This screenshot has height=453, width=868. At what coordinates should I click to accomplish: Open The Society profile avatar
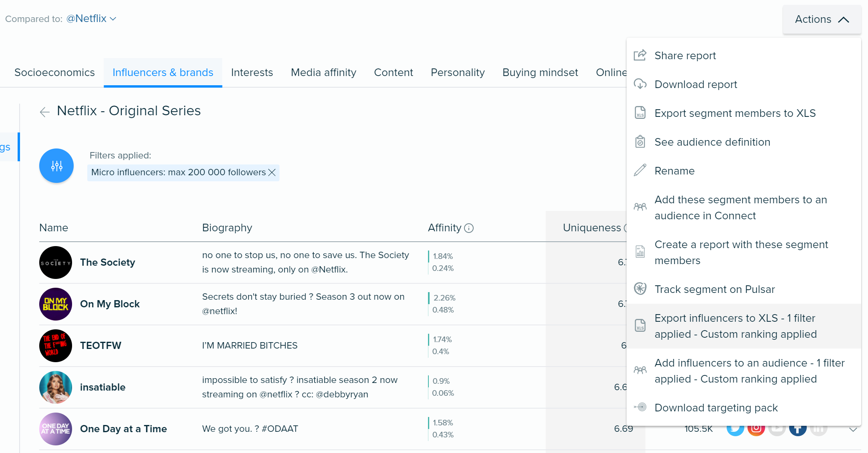[56, 263]
